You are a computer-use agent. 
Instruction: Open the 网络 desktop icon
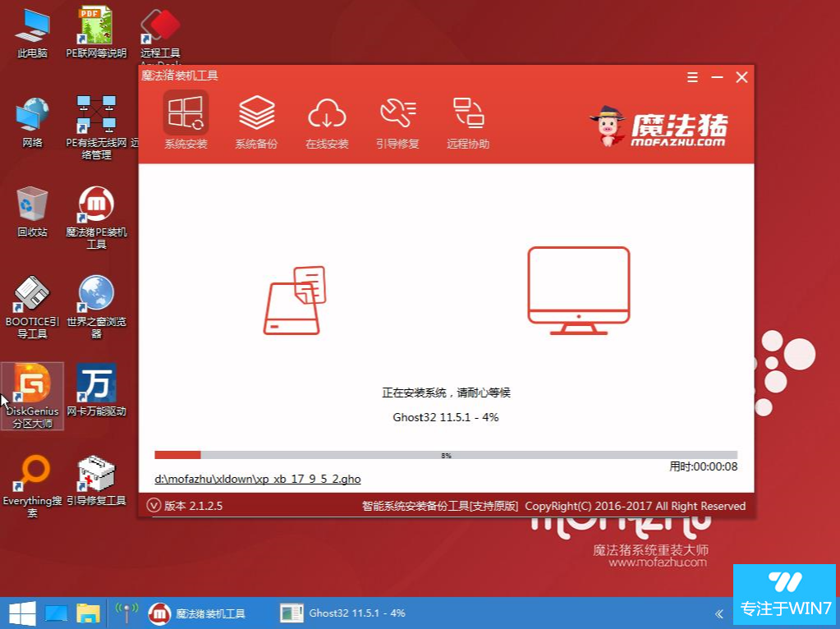coord(32,123)
